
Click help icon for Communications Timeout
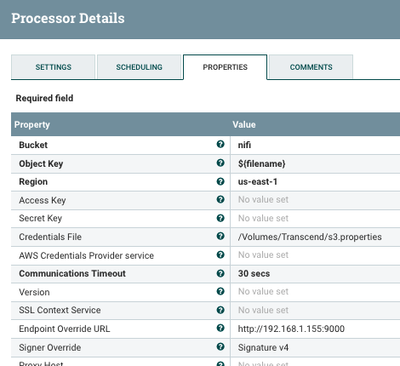click(220, 273)
